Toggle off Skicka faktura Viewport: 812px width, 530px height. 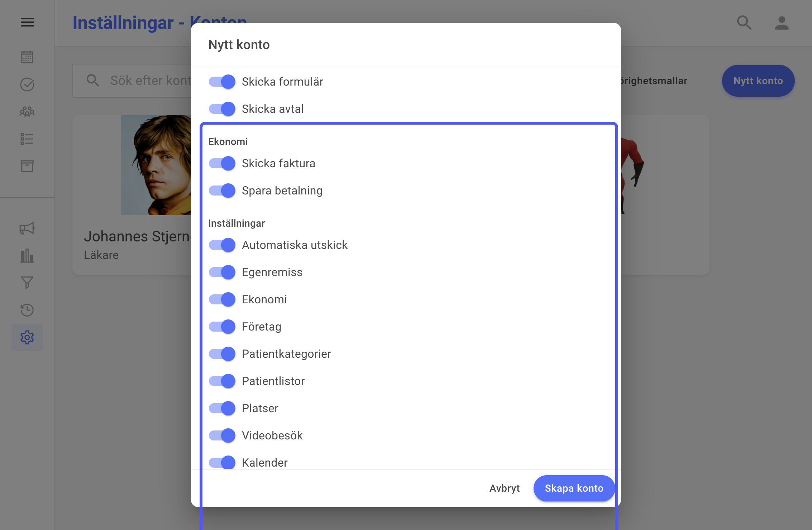[222, 163]
